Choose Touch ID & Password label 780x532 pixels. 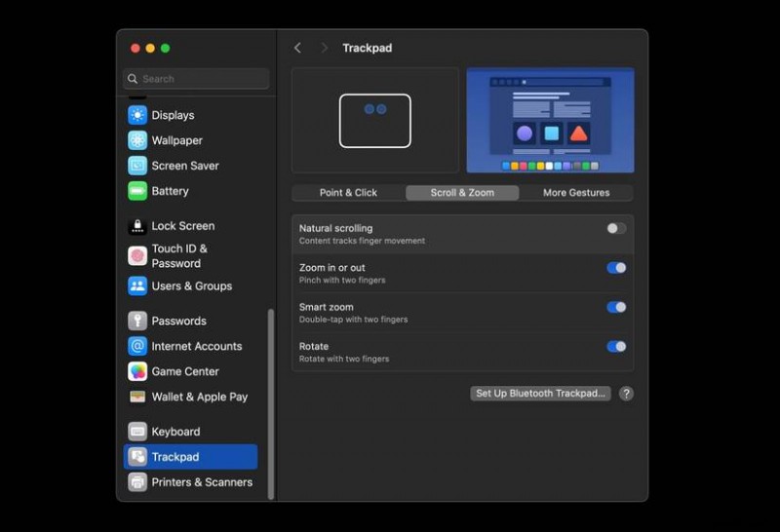pos(179,256)
